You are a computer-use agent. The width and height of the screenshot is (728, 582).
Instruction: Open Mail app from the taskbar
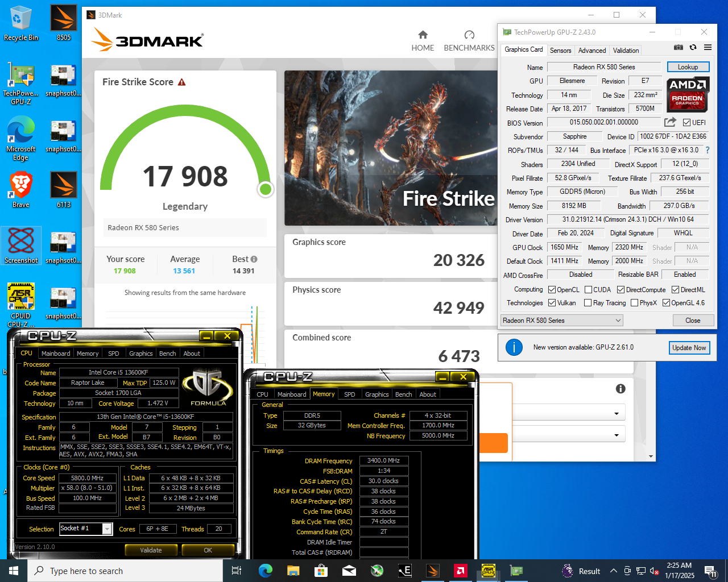pyautogui.click(x=349, y=571)
